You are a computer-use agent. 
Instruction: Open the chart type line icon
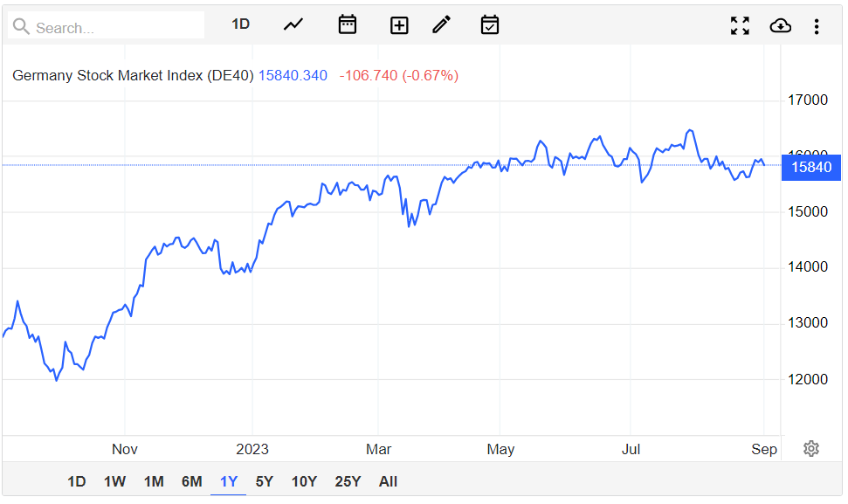293,24
